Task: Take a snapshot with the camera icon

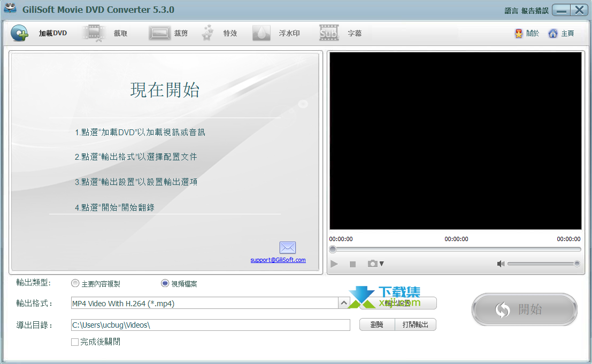Action: point(373,264)
